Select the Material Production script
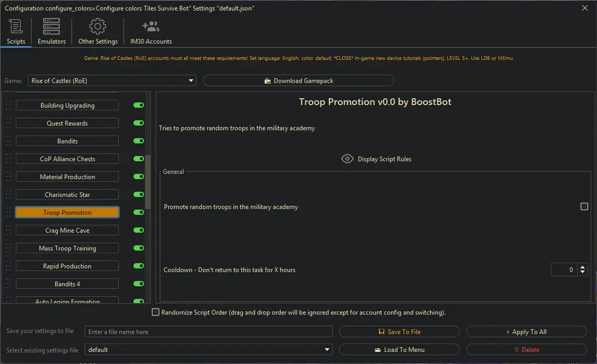Screen dimensions: 597x364 point(67,177)
